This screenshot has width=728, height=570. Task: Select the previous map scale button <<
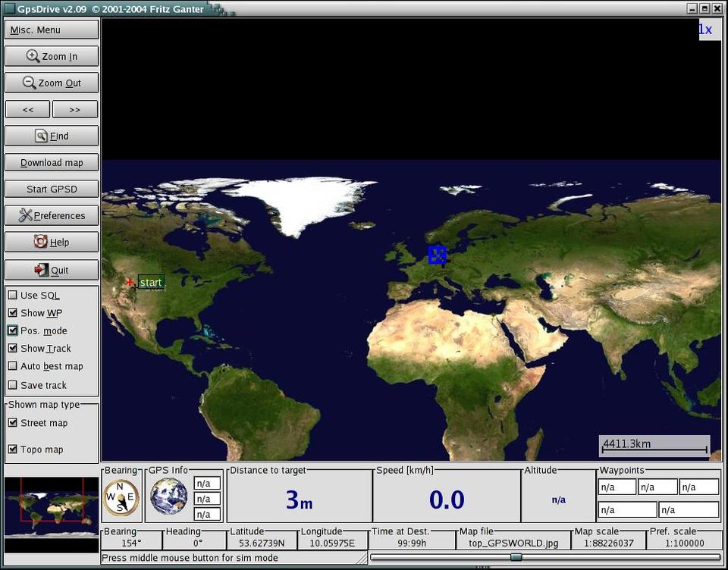point(28,109)
